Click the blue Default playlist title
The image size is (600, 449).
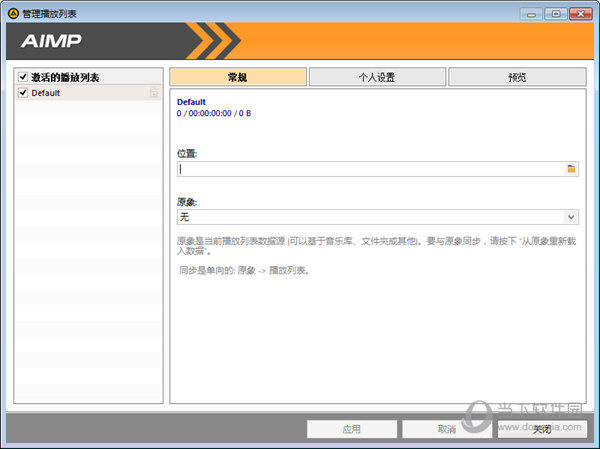coord(191,102)
